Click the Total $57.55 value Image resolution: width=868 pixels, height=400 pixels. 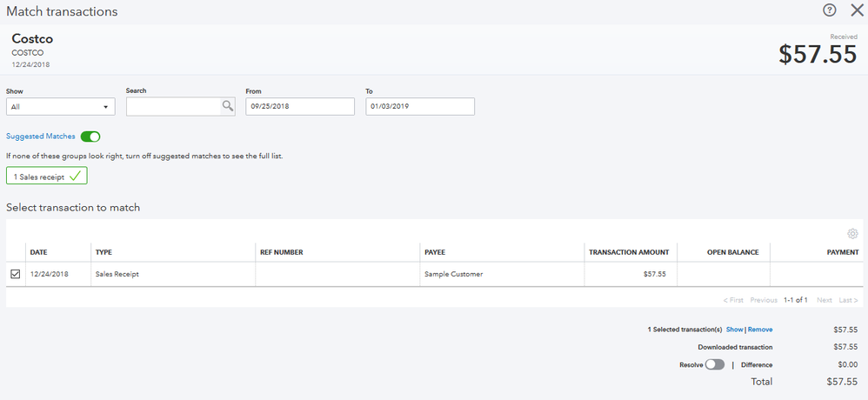[x=842, y=382]
